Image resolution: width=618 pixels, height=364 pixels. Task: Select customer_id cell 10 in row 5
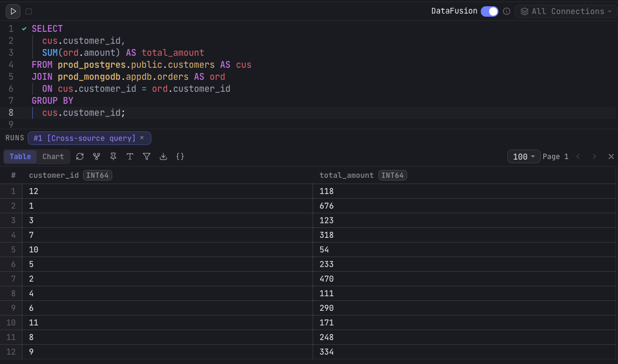(168, 249)
